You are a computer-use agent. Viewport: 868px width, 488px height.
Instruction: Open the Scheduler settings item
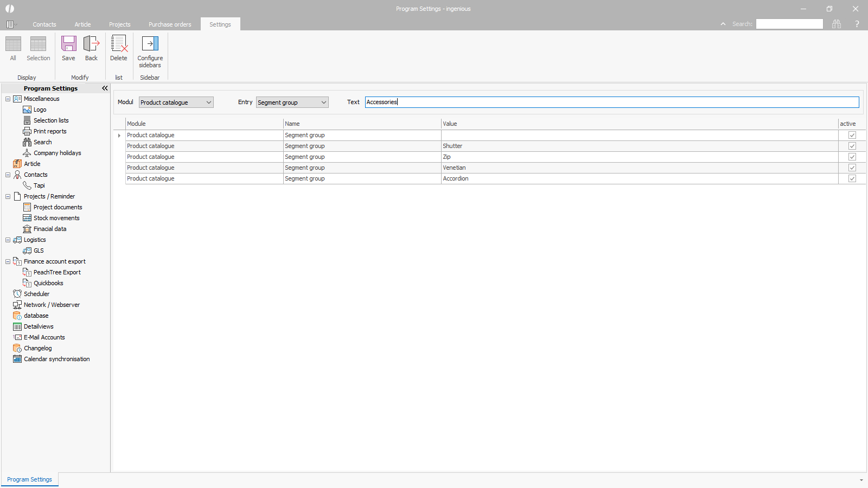(x=36, y=294)
